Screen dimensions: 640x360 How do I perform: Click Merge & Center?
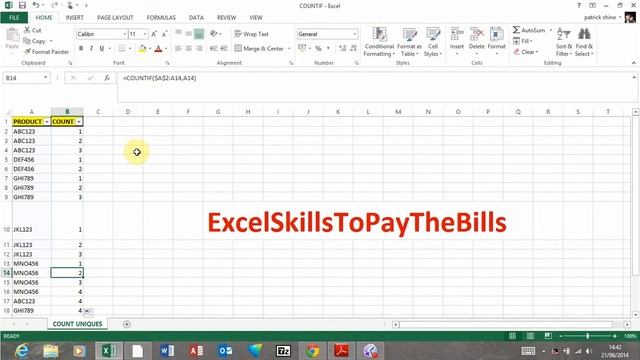point(259,49)
